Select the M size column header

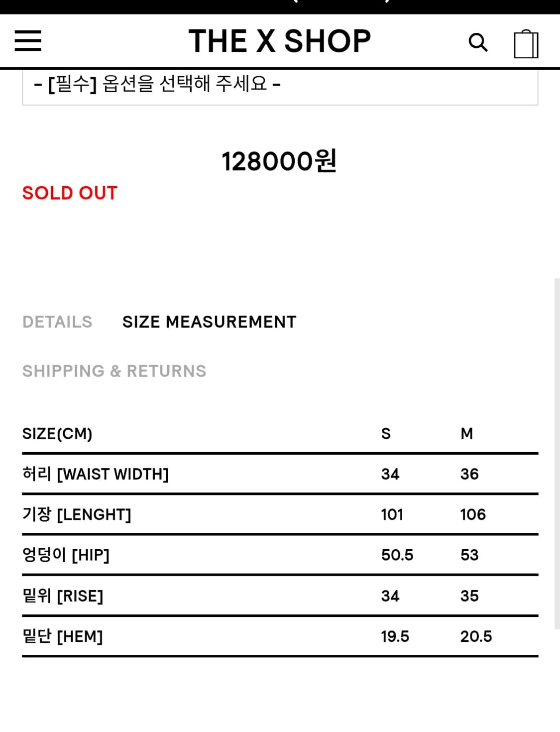(466, 434)
